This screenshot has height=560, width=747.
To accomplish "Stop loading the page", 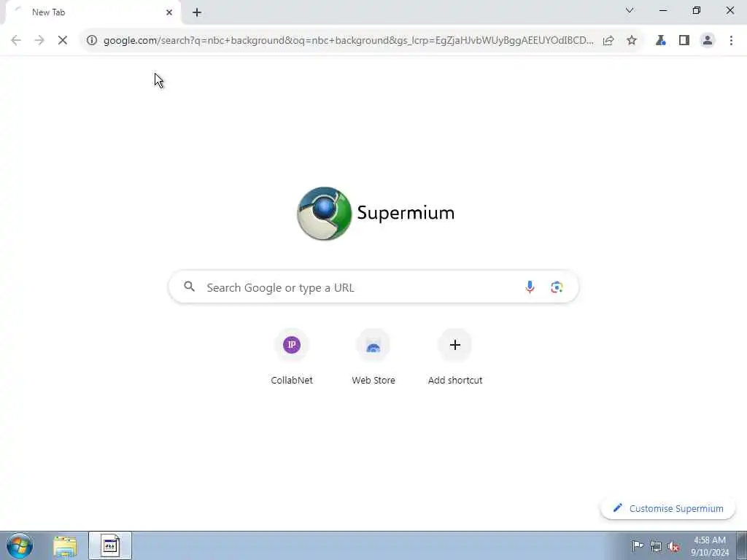I will pyautogui.click(x=63, y=41).
